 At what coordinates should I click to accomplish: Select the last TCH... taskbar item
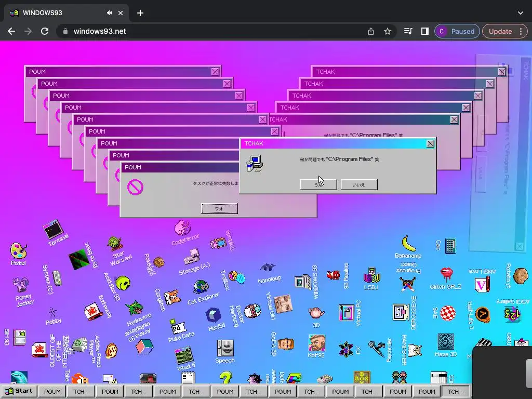tap(455, 392)
